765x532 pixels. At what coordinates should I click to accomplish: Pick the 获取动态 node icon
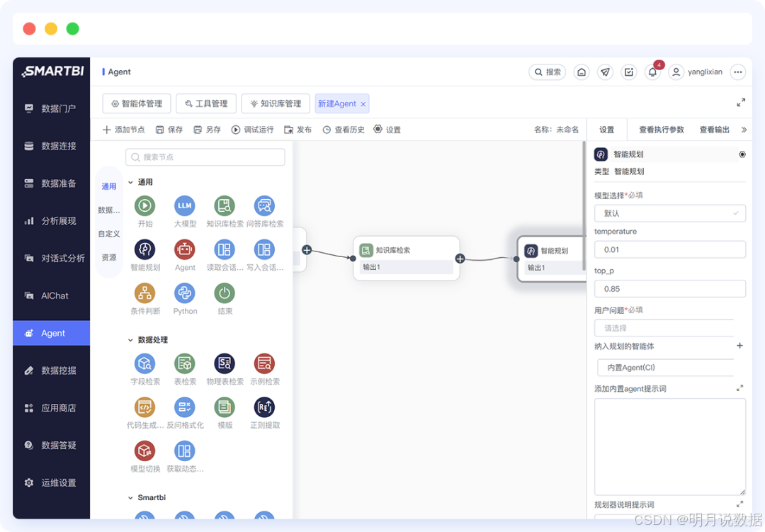tap(185, 451)
